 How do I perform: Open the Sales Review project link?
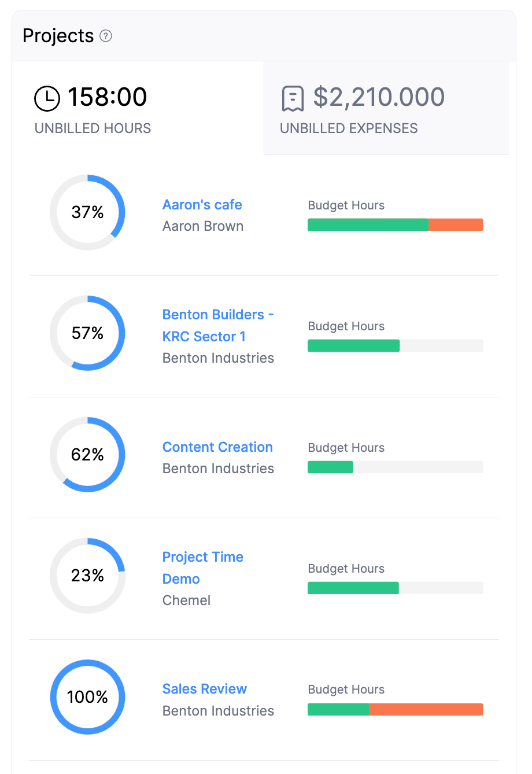(x=204, y=689)
